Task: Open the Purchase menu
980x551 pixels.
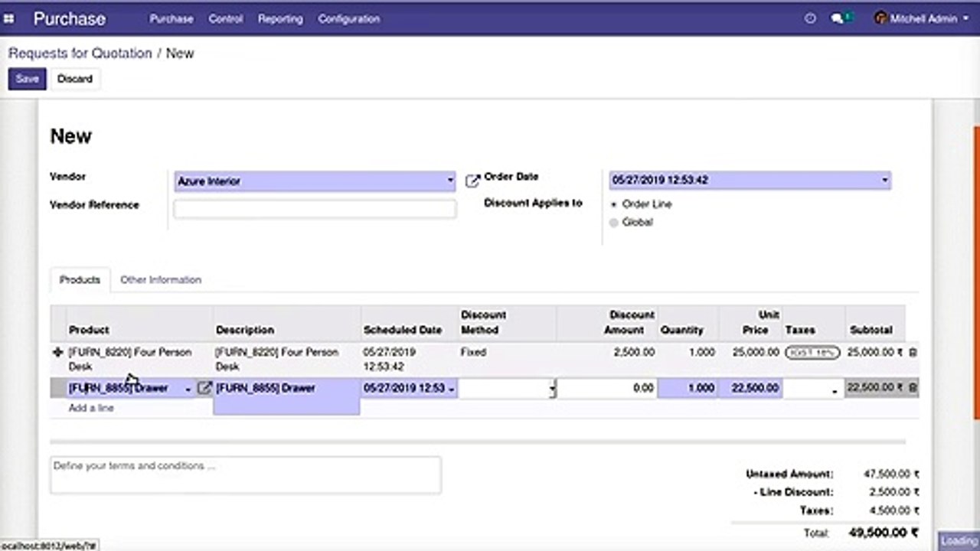Action: (x=171, y=18)
